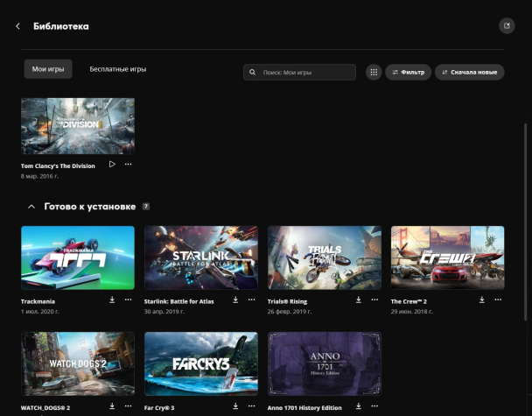Open the Фильтр options

[408, 72]
